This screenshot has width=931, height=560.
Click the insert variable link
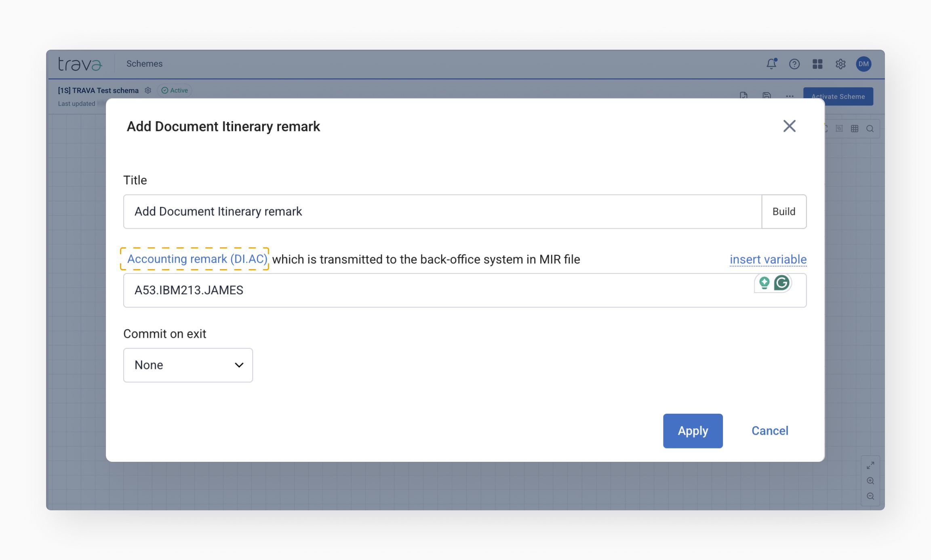click(x=768, y=259)
